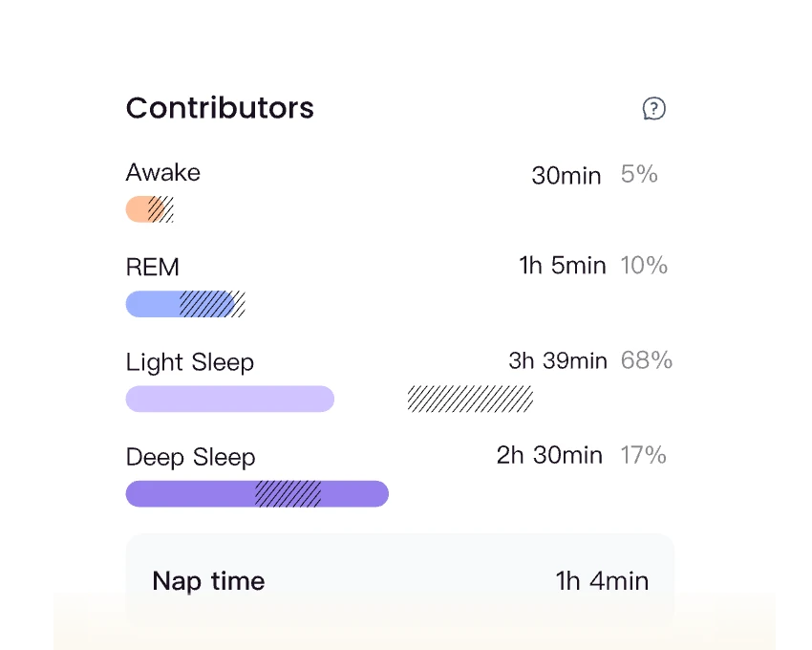Click the orange Awake progress bar
812x650 pixels.
141,209
